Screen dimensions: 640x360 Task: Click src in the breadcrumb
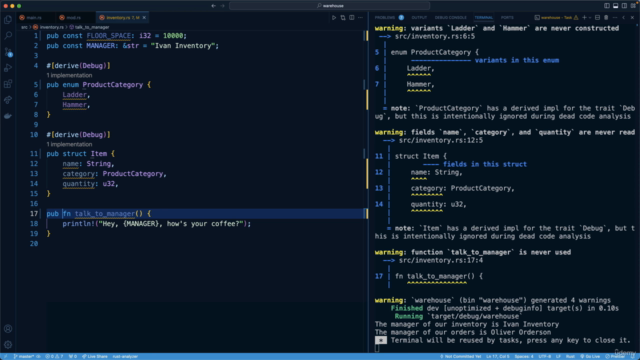[x=24, y=27]
